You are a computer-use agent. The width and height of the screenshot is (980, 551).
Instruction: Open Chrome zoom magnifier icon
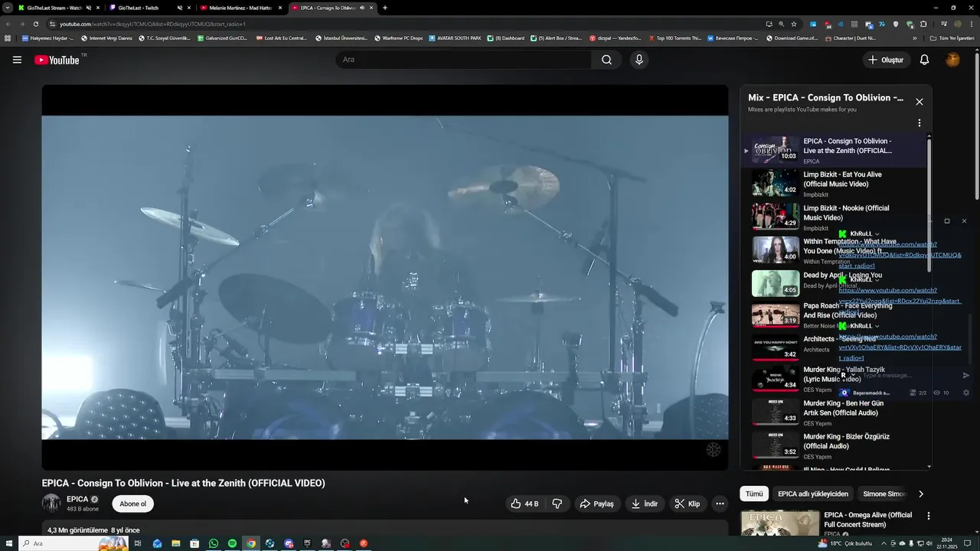(781, 24)
